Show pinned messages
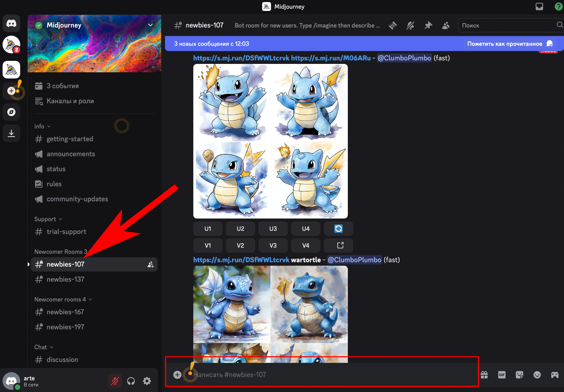Image resolution: width=564 pixels, height=392 pixels. [428, 25]
